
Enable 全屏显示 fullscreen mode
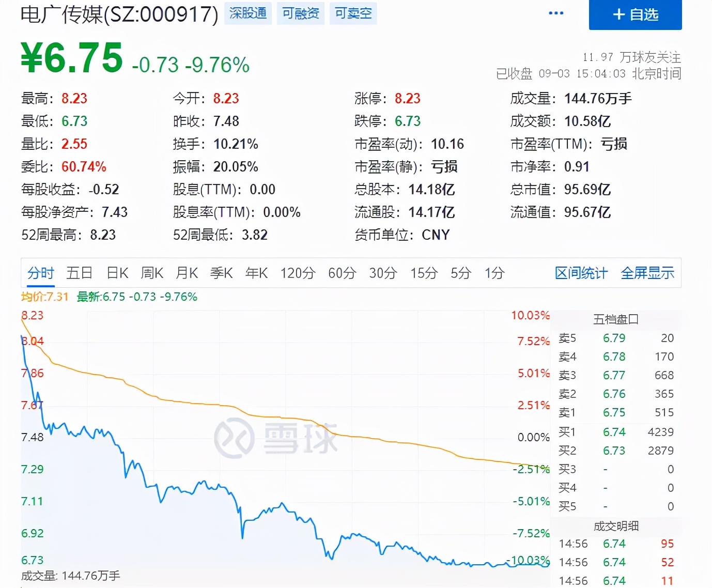(647, 273)
